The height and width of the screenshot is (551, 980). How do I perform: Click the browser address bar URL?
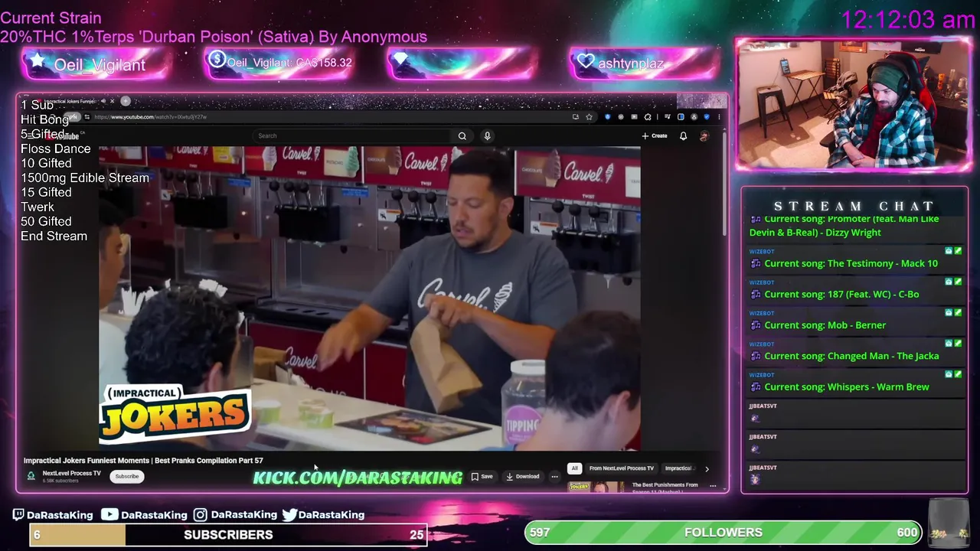coord(150,117)
